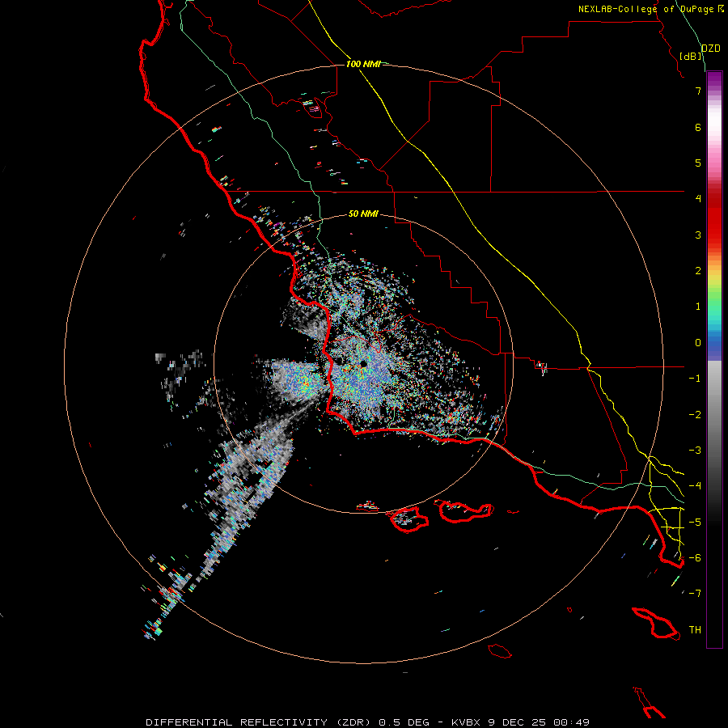Click the [dB] unit label
Screen dimensions: 728x728
[x=690, y=56]
